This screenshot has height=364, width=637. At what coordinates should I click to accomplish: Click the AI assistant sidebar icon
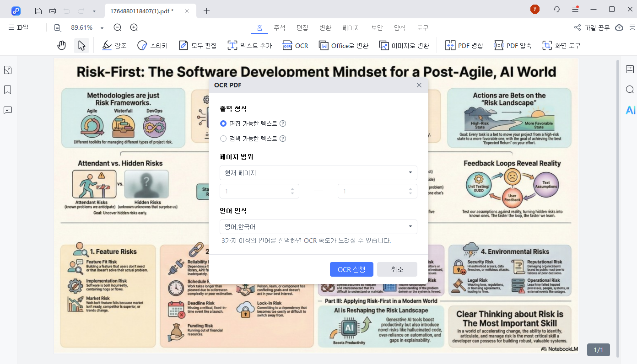click(x=630, y=110)
